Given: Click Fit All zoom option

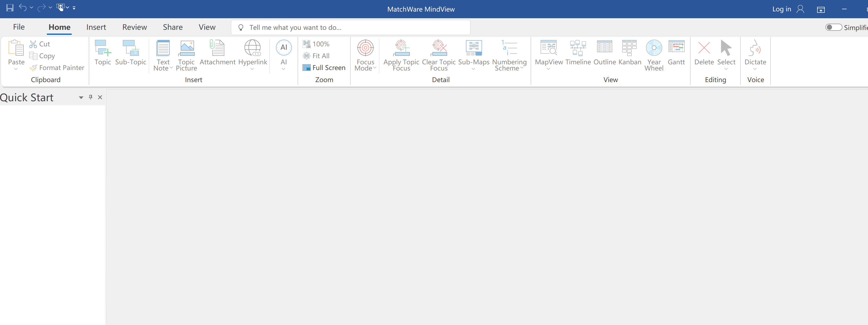Looking at the screenshot, I should (316, 56).
